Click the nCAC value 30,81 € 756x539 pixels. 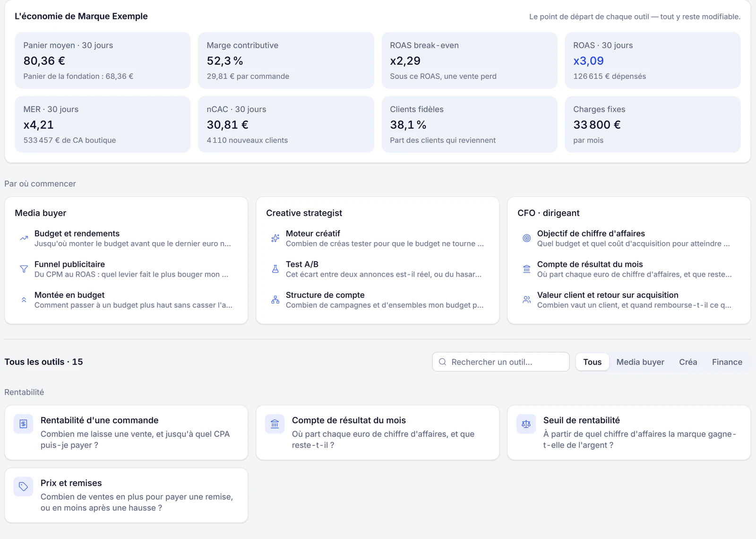[227, 125]
